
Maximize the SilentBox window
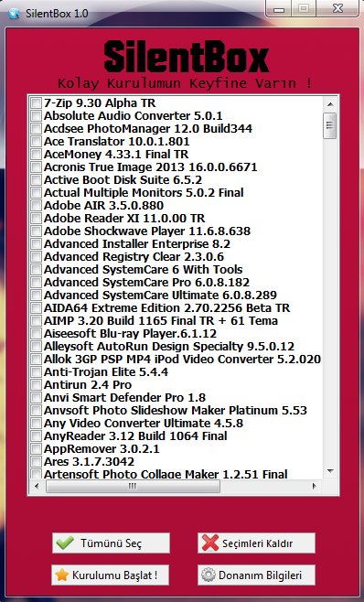[x=304, y=8]
